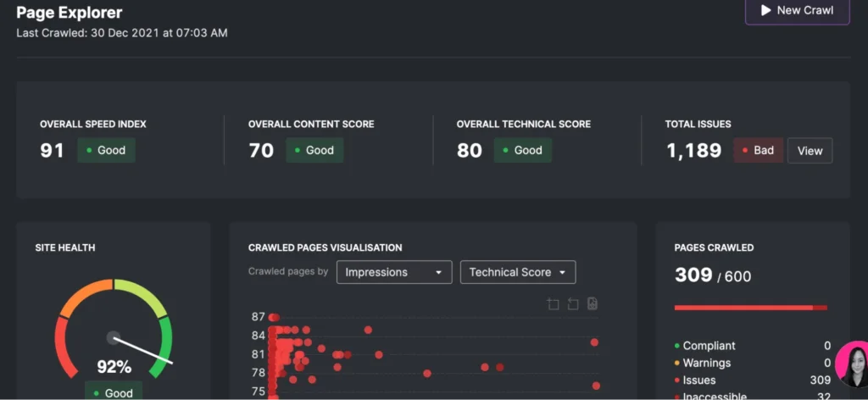Click the export chart data file icon
868x400 pixels.
[593, 304]
